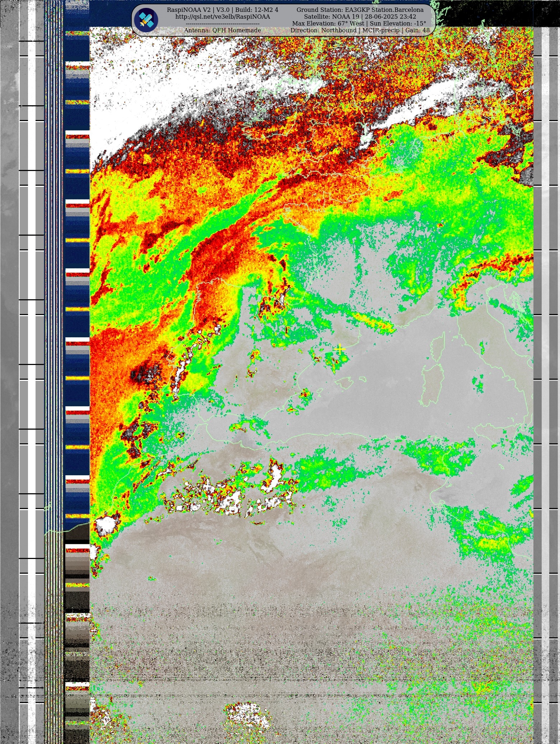Screen dimensions: 560x744
Task: Open the http://qsl.net/ve3elb/RaspiNOAA link
Action: 223,17
